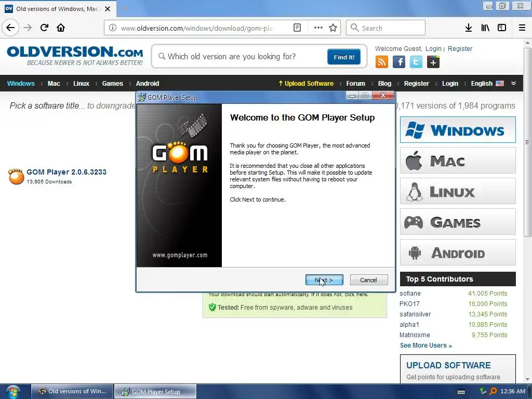Viewport: 532px width, 399px height.
Task: Open Upload Software in nav bar
Action: point(306,84)
